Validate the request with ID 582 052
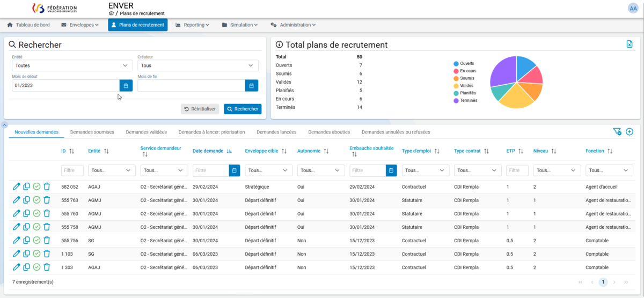The height and width of the screenshot is (298, 644). pos(36,187)
